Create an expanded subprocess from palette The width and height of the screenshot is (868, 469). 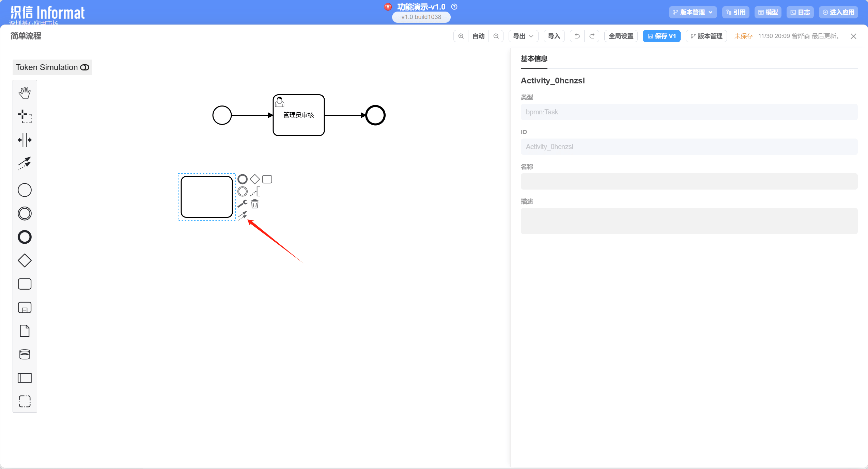(25, 308)
